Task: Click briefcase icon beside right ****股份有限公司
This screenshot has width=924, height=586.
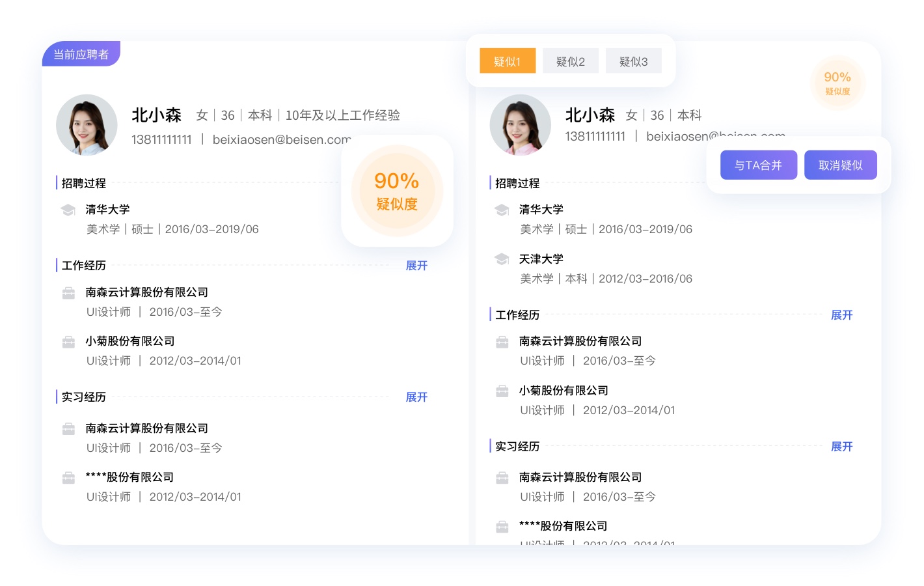Action: pos(502,527)
